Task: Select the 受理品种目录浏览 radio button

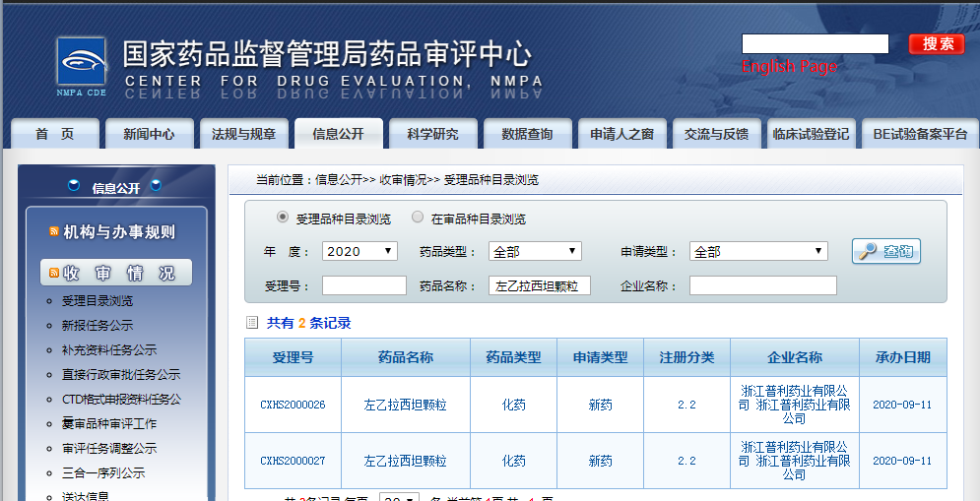Action: (x=283, y=218)
